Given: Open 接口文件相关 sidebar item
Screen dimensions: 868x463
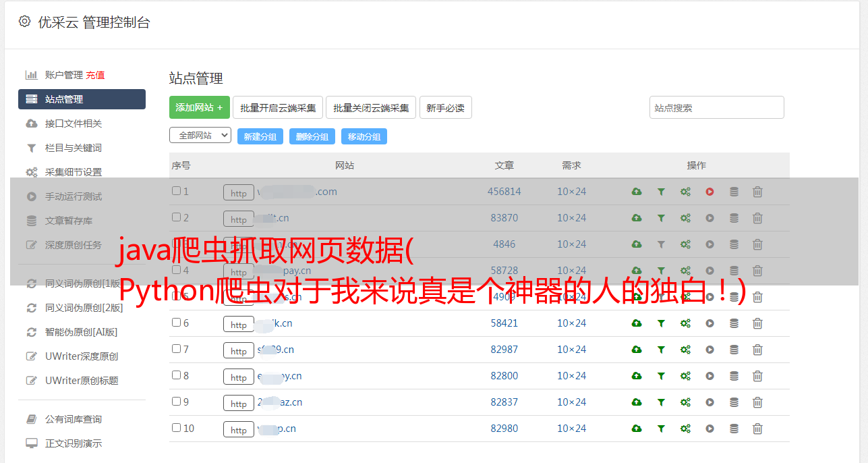Looking at the screenshot, I should (74, 124).
